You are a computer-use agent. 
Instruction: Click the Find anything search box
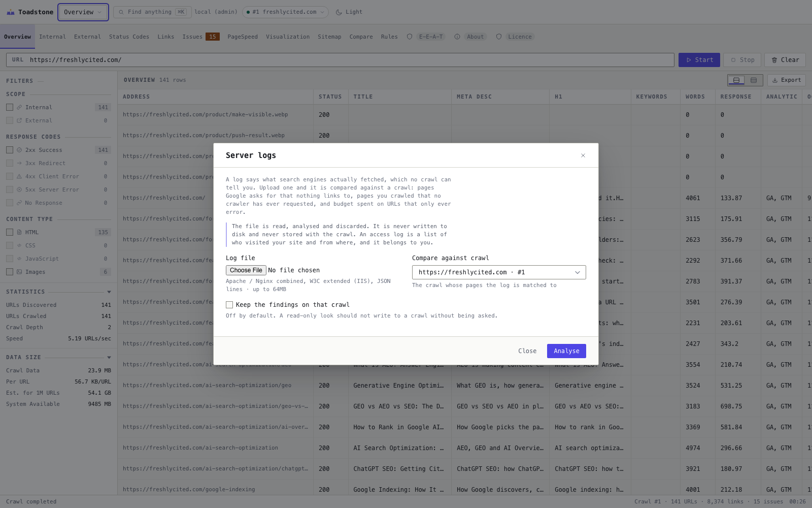pos(152,12)
